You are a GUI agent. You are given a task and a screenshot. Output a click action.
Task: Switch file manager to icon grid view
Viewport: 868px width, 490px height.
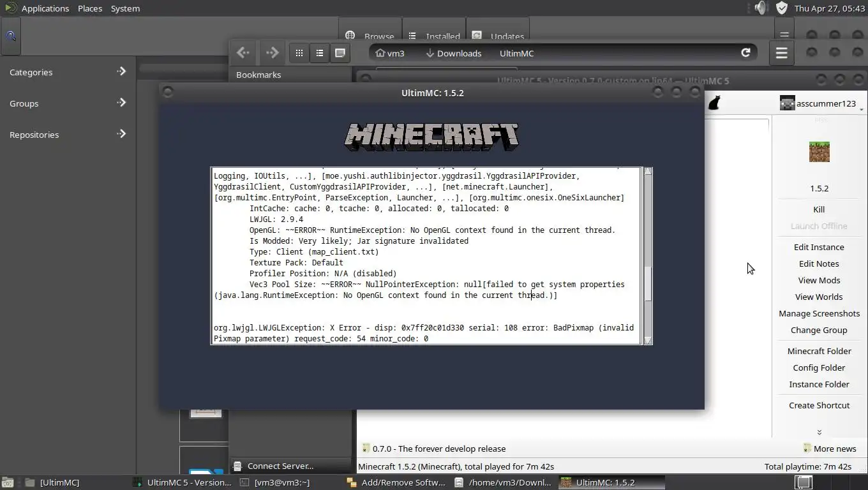click(299, 53)
